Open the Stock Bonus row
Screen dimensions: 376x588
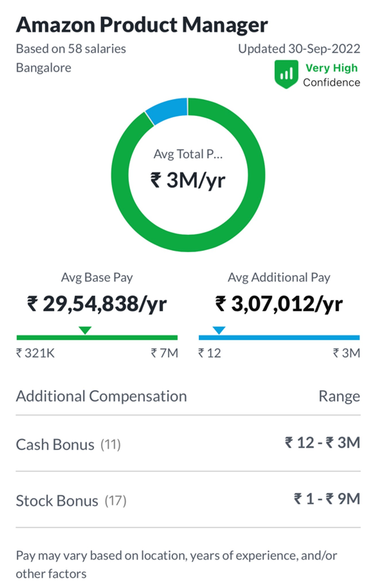[188, 500]
